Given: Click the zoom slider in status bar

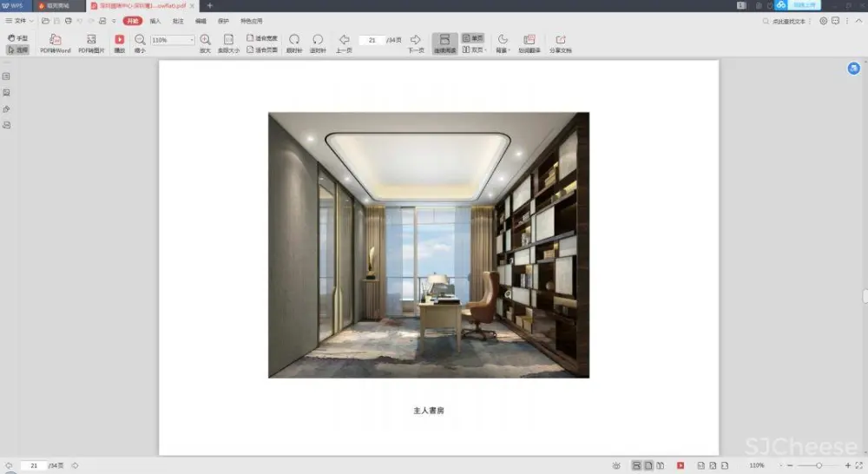Looking at the screenshot, I should coord(819,466).
